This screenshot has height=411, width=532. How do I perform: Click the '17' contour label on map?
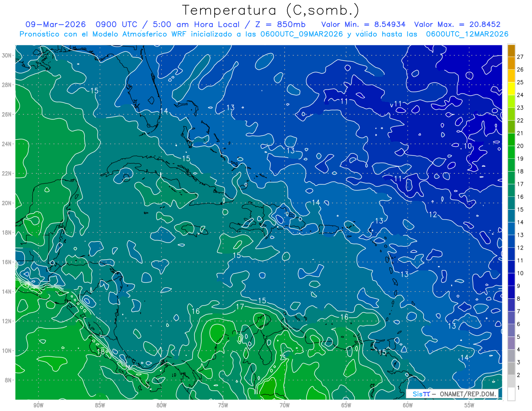coord(240,307)
